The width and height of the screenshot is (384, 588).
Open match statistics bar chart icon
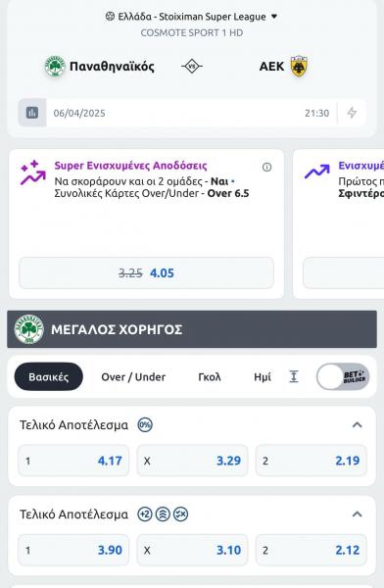coord(32,113)
